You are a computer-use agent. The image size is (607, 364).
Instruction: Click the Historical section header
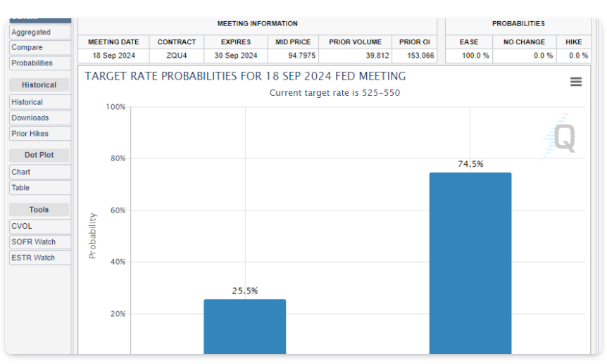pyautogui.click(x=39, y=85)
